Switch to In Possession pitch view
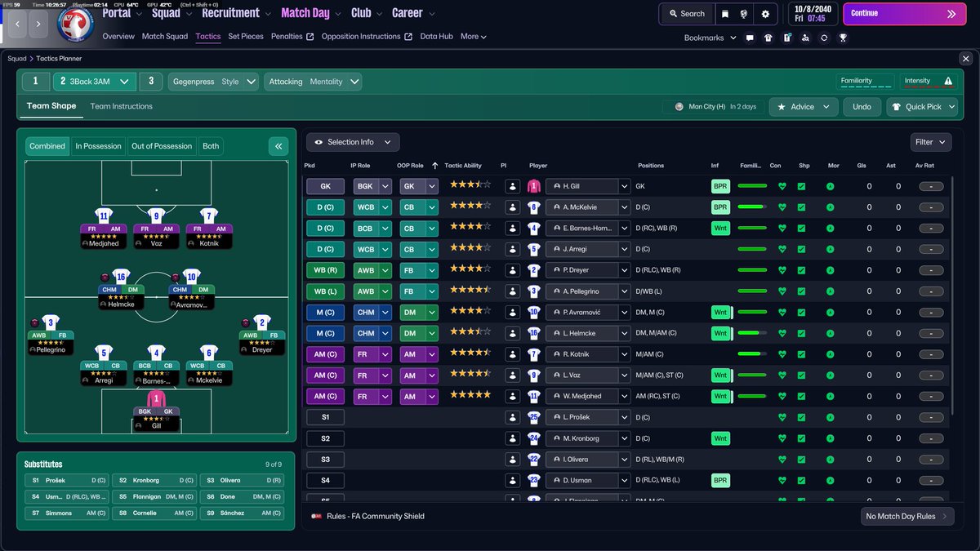980x551 pixels. pyautogui.click(x=98, y=146)
